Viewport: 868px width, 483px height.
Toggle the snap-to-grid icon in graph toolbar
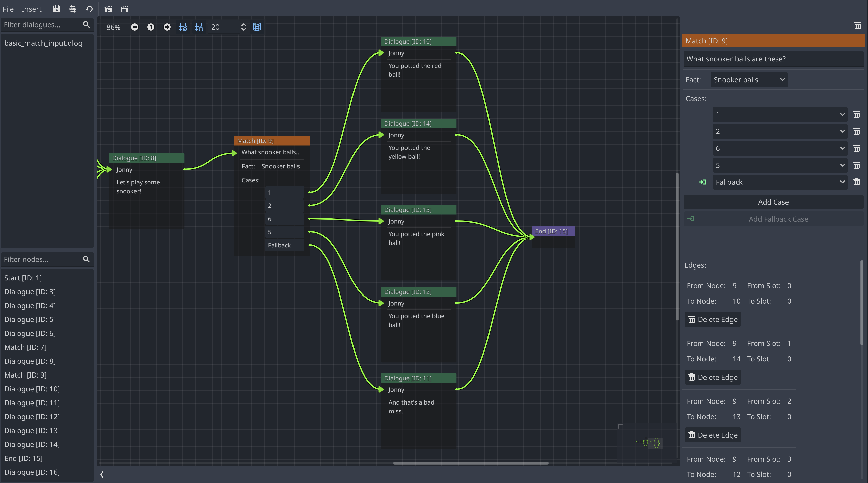point(199,27)
